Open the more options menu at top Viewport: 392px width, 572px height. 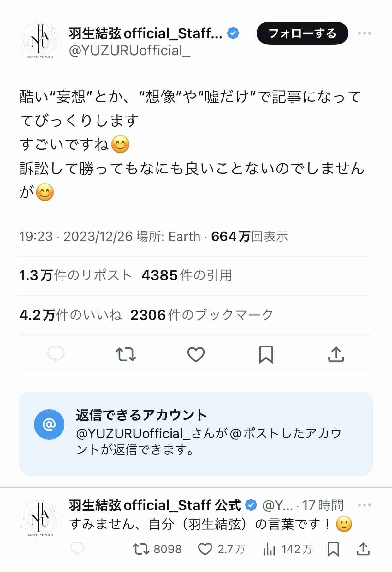[364, 33]
